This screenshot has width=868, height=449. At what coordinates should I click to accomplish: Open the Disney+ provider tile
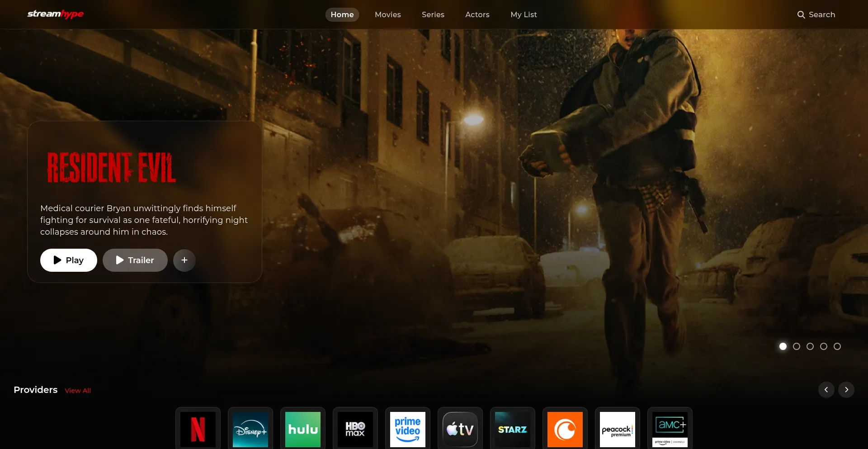click(250, 429)
